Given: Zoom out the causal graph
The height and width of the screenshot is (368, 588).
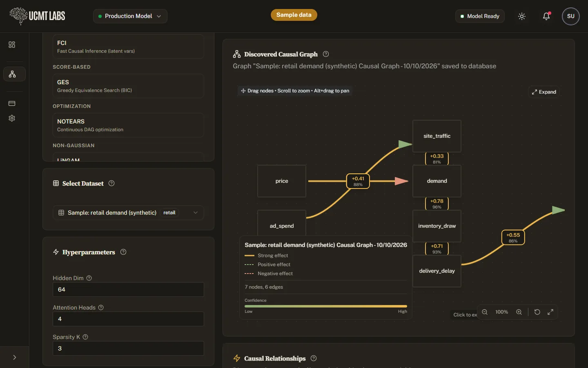Looking at the screenshot, I should [485, 312].
